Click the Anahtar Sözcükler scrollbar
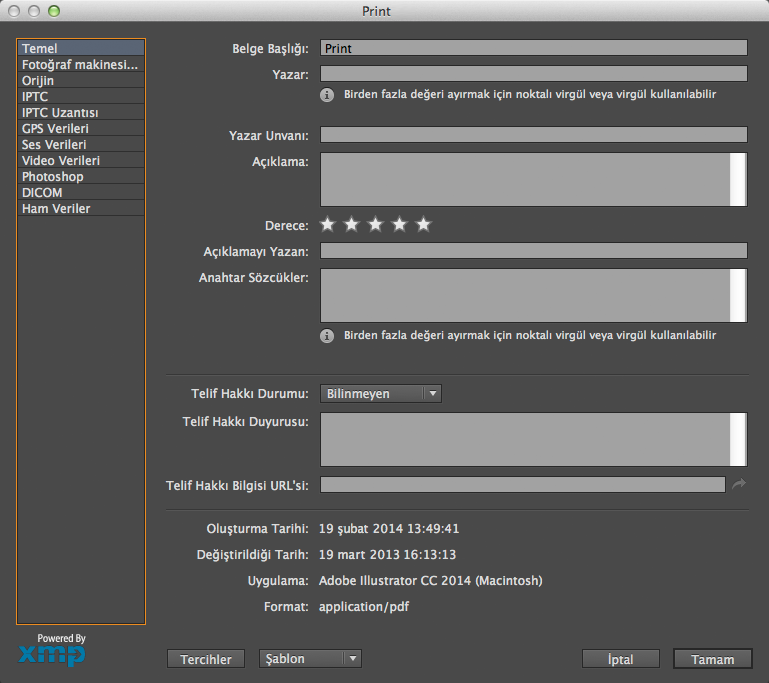 click(x=738, y=295)
